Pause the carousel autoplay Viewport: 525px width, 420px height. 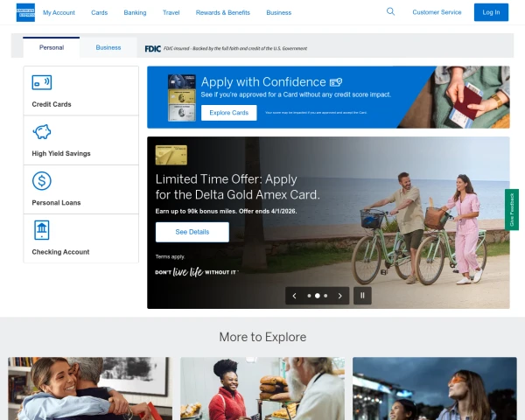coord(362,296)
